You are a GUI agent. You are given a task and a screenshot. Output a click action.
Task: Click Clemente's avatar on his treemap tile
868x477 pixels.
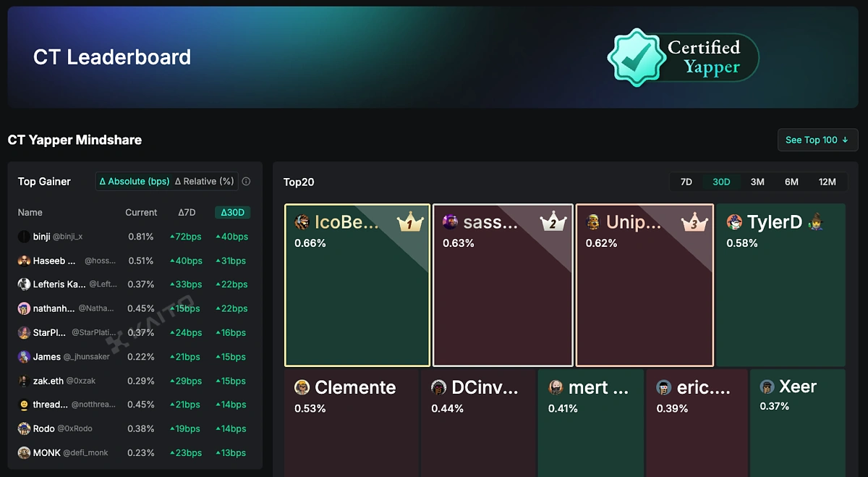click(302, 387)
